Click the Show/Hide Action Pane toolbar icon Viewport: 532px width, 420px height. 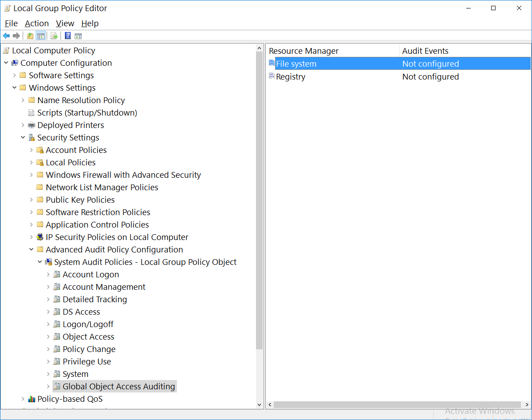(x=79, y=36)
